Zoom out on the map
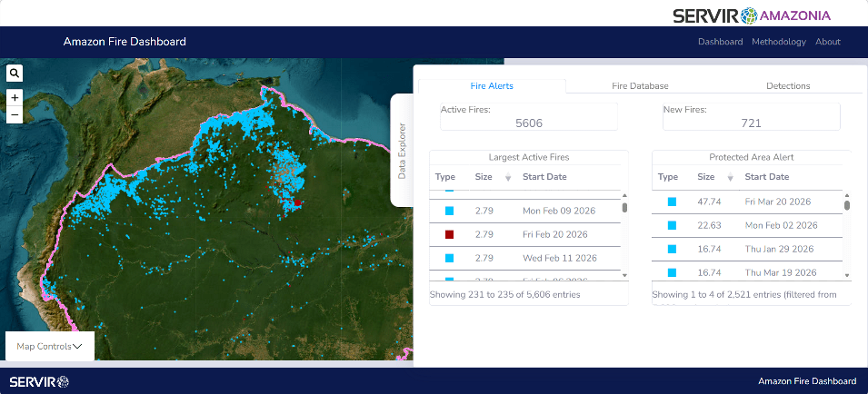 point(15,115)
